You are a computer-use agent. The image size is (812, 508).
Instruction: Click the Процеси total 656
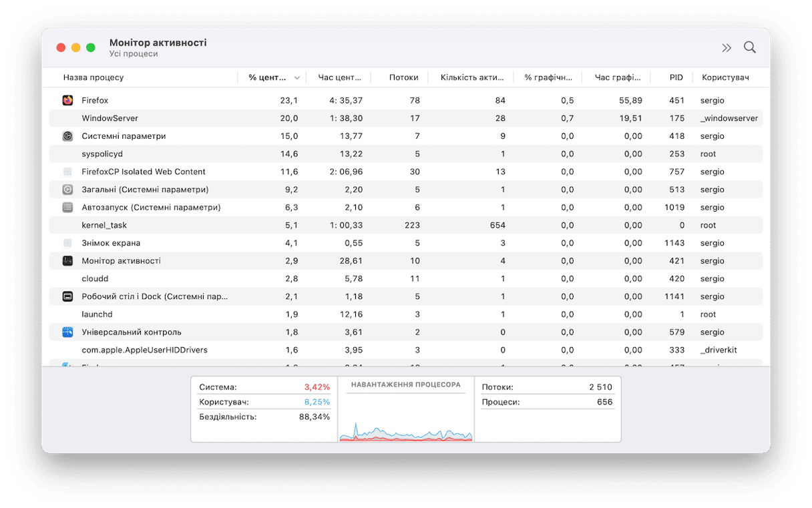pyautogui.click(x=605, y=402)
